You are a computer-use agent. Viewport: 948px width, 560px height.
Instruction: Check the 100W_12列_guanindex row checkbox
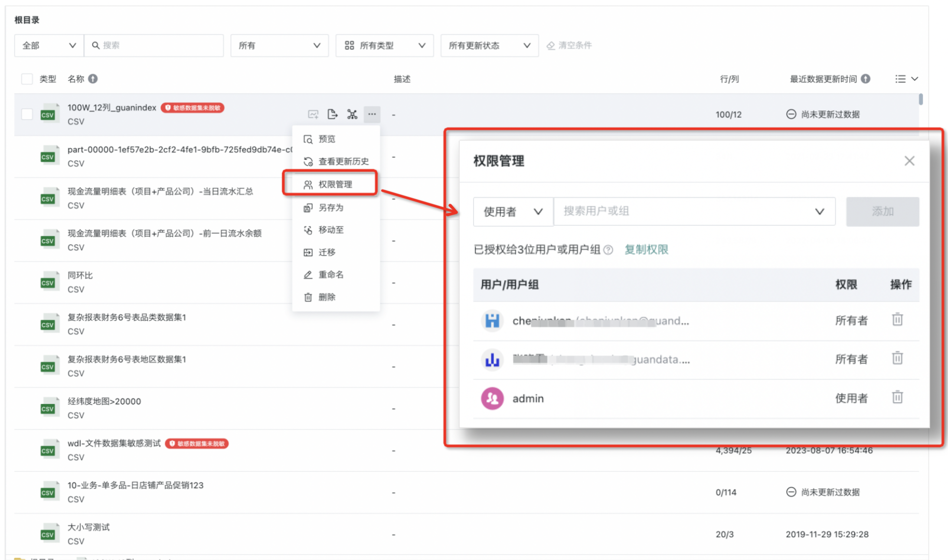[27, 114]
